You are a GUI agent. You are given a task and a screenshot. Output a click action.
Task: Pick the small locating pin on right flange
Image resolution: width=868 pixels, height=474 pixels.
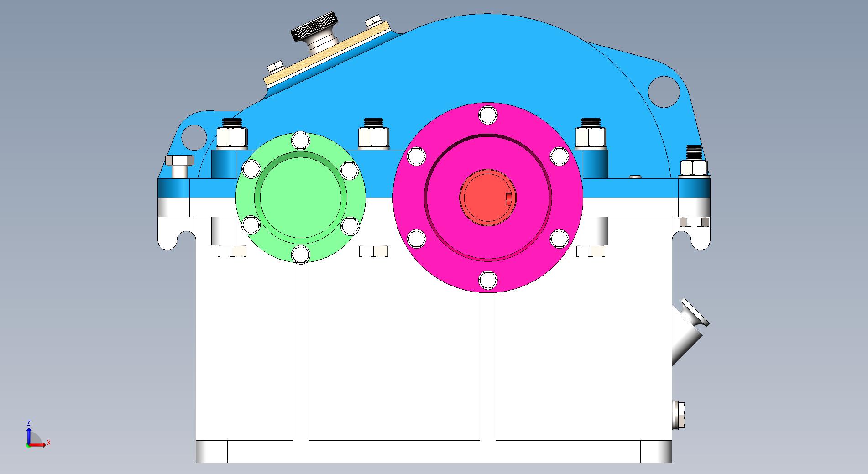point(635,176)
